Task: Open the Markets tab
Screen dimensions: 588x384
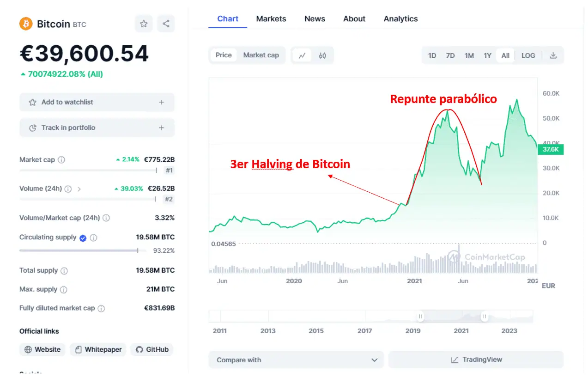Action: (x=271, y=19)
